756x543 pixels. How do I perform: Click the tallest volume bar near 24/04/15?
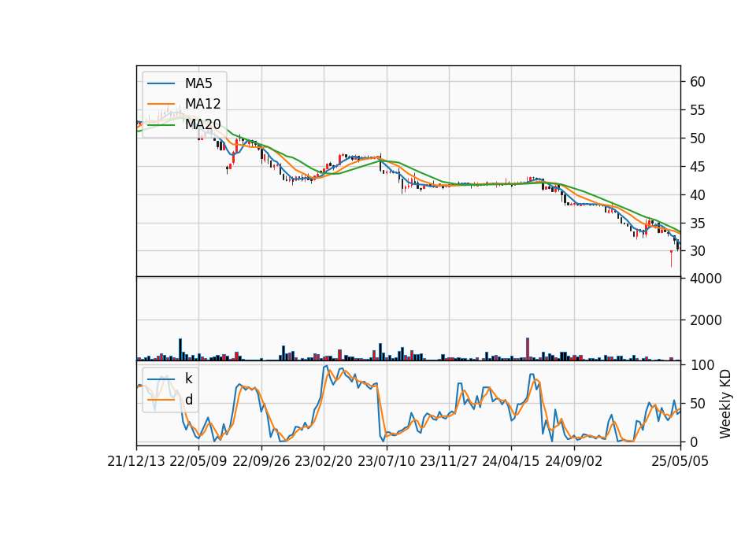[528, 349]
